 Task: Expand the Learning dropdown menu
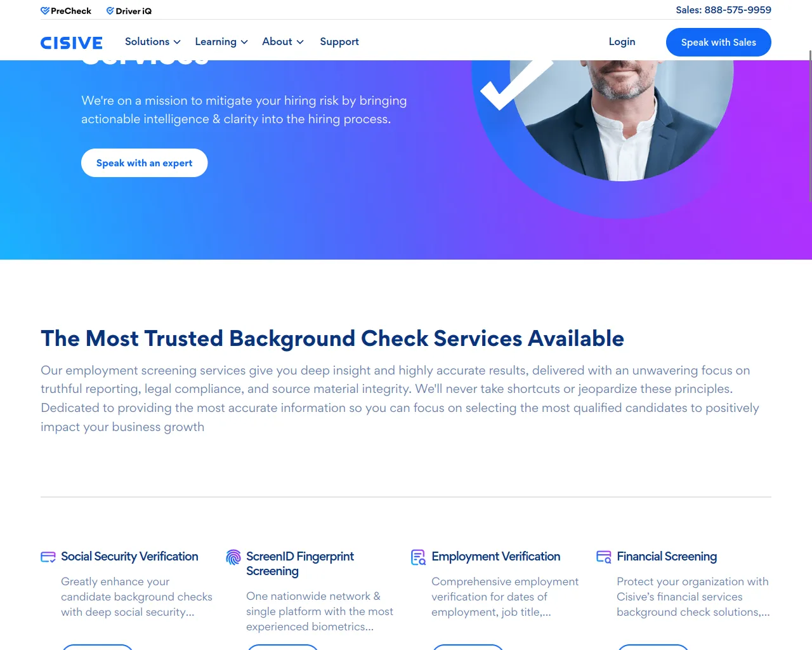[x=221, y=41]
